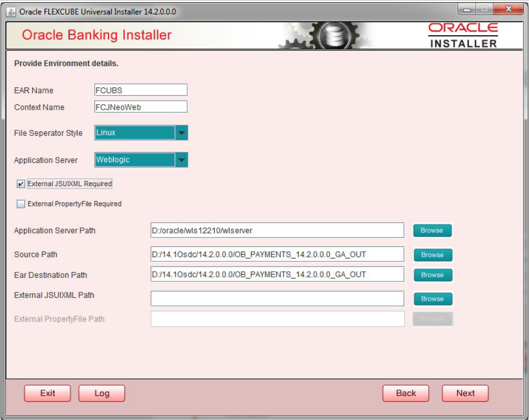Select the Weblogic combo box value
Image resolution: width=529 pixels, height=420 pixels.
pos(134,160)
